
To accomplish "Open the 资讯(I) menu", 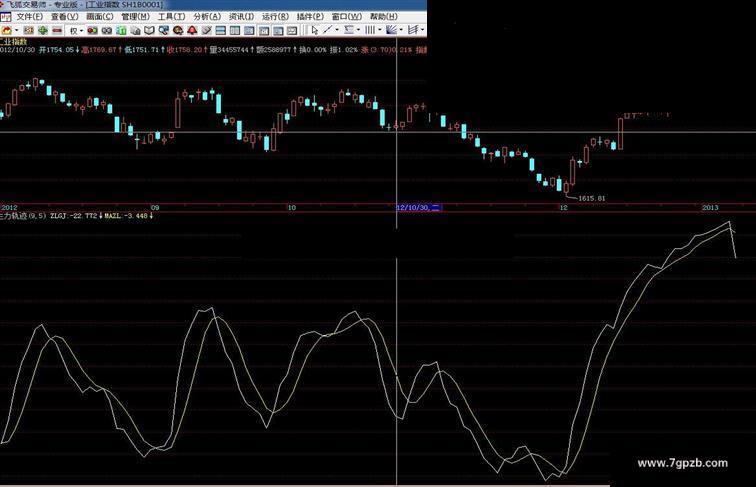I will [x=242, y=16].
